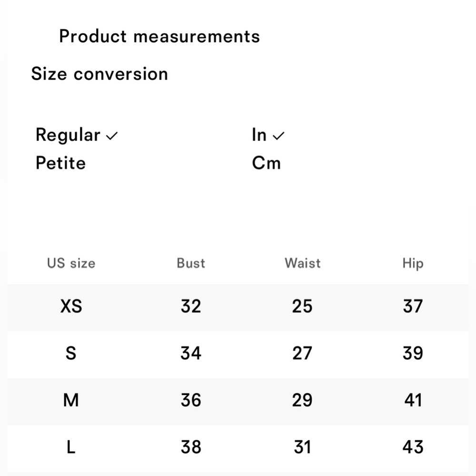476x476 pixels.
Task: Click the checkmark next to Regular
Action: [x=112, y=136]
